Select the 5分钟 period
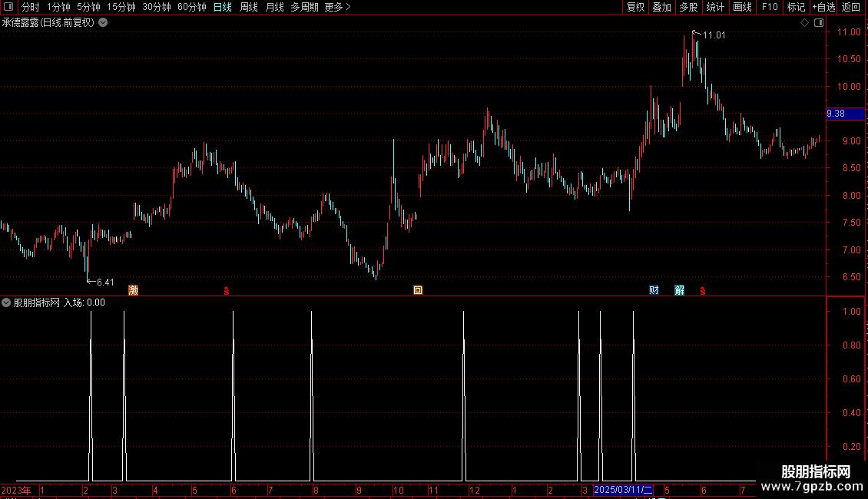 [88, 7]
